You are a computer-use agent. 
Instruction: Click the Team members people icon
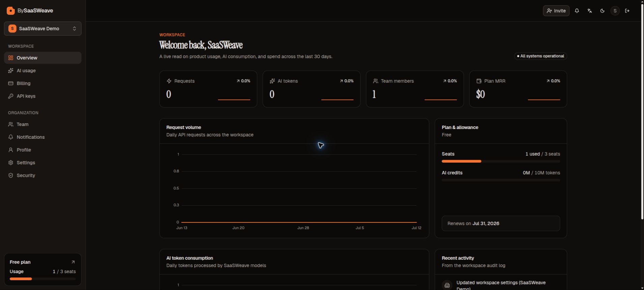376,81
